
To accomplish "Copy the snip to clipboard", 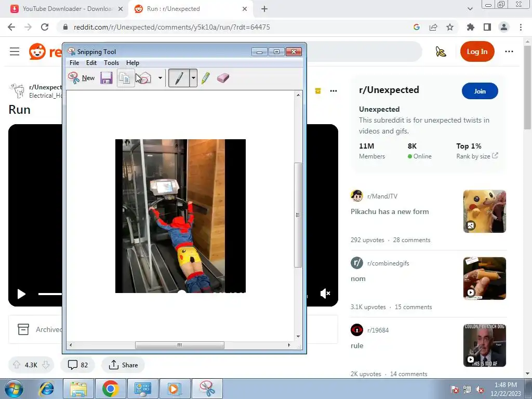I will tap(125, 78).
